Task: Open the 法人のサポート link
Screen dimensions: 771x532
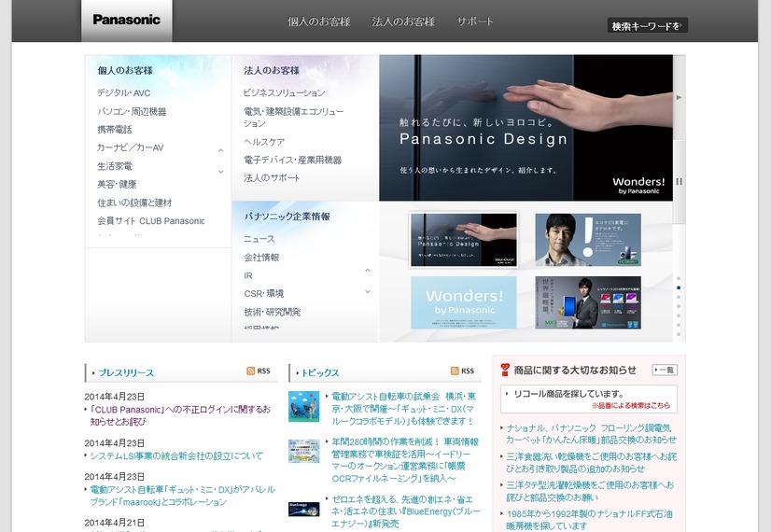Action: pyautogui.click(x=272, y=178)
